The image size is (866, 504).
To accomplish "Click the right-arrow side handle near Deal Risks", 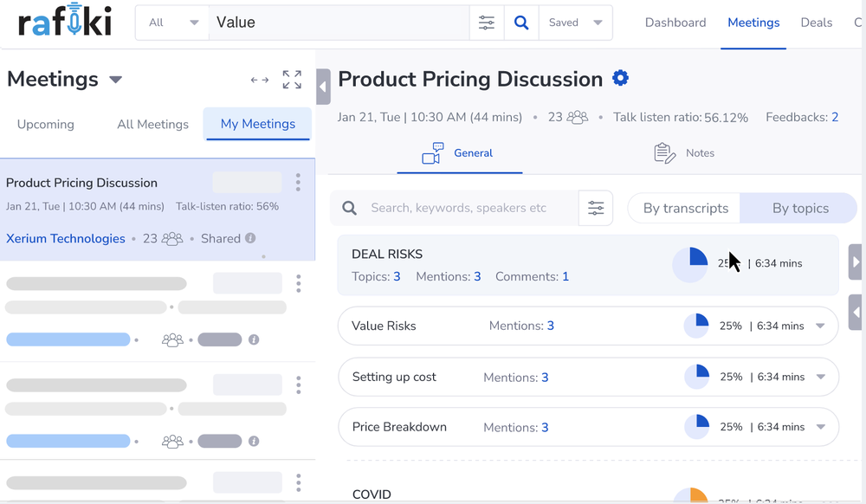I will point(856,262).
